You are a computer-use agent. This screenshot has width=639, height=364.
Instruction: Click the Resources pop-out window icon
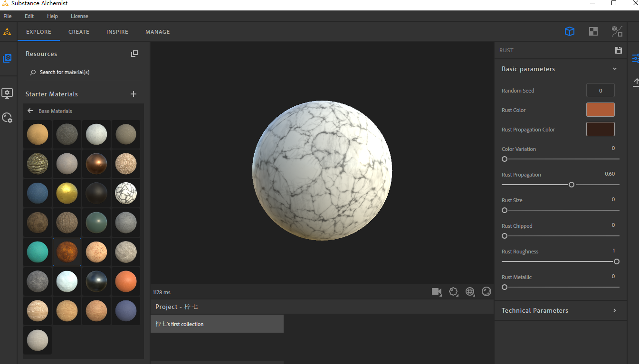point(134,54)
